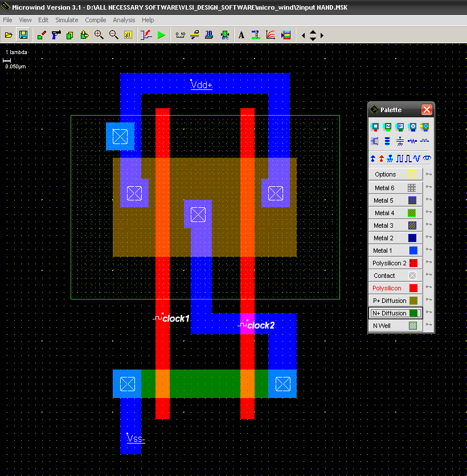Open the MOS generator in Palette

pos(375,141)
